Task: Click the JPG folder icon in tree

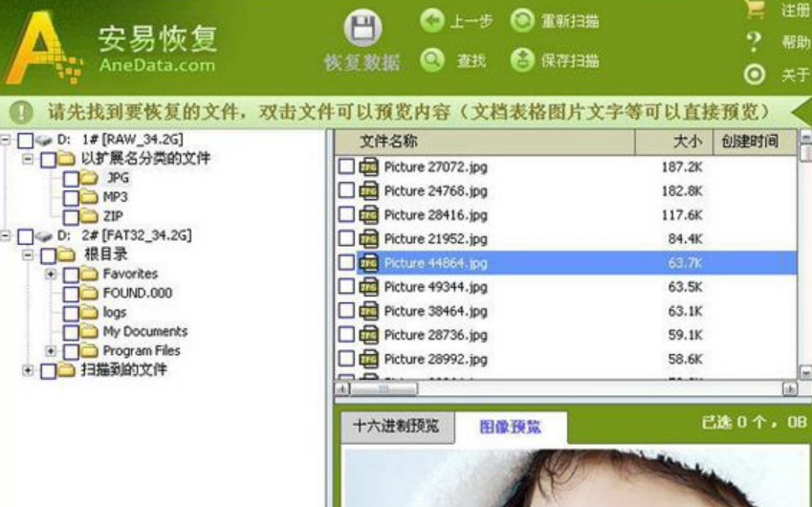Action: pyautogui.click(x=90, y=178)
